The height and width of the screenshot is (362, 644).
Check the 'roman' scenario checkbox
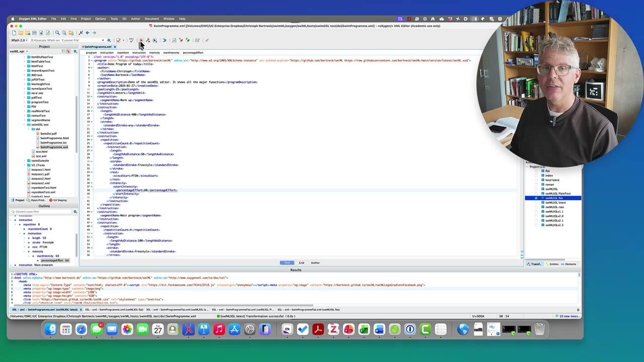(x=536, y=185)
